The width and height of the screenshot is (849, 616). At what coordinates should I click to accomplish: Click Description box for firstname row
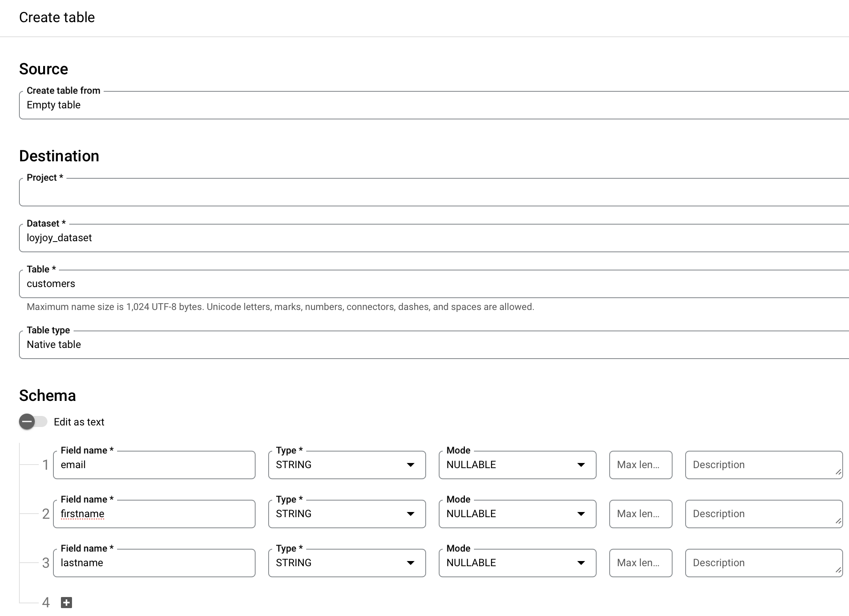tap(763, 514)
